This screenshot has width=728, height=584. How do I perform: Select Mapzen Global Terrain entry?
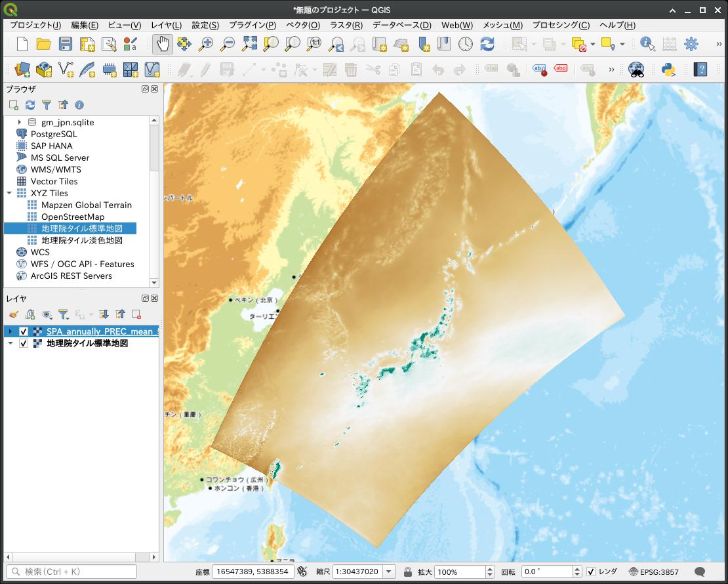87,205
